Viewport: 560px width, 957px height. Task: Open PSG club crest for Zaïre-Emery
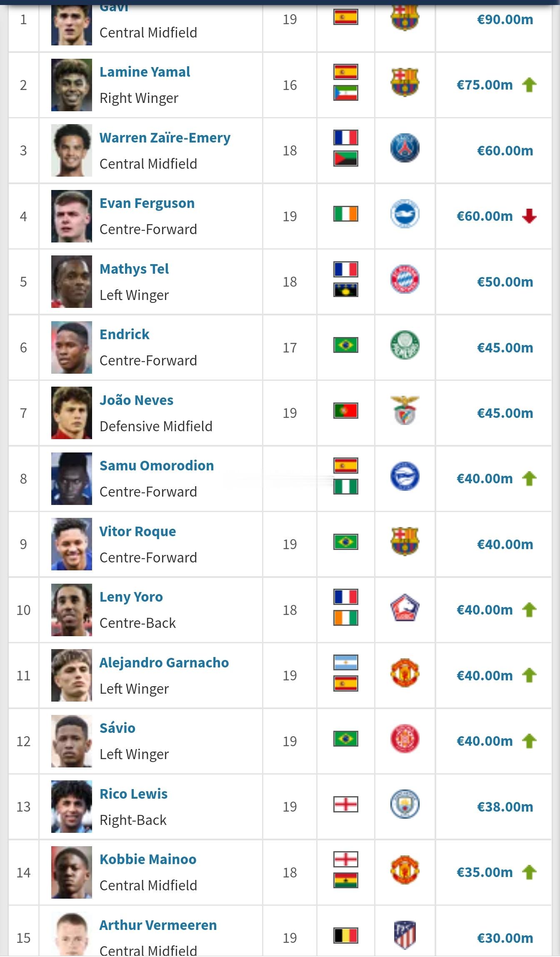405,148
